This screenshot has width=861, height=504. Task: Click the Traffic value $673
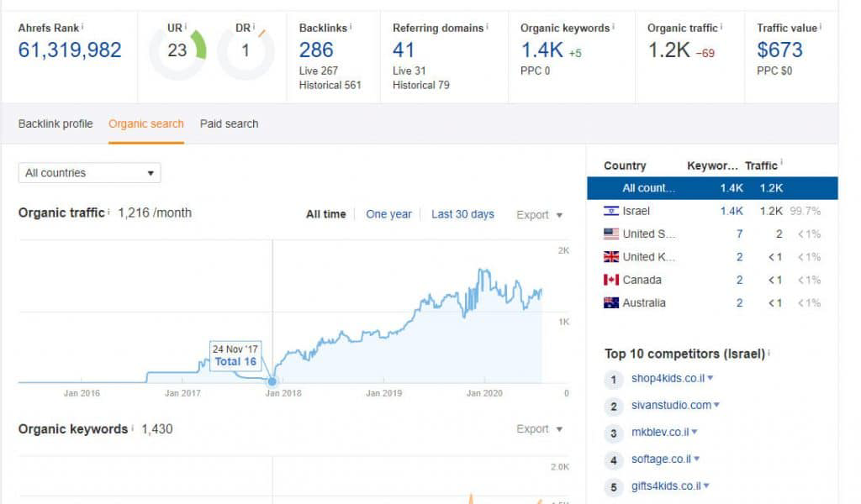[x=779, y=50]
